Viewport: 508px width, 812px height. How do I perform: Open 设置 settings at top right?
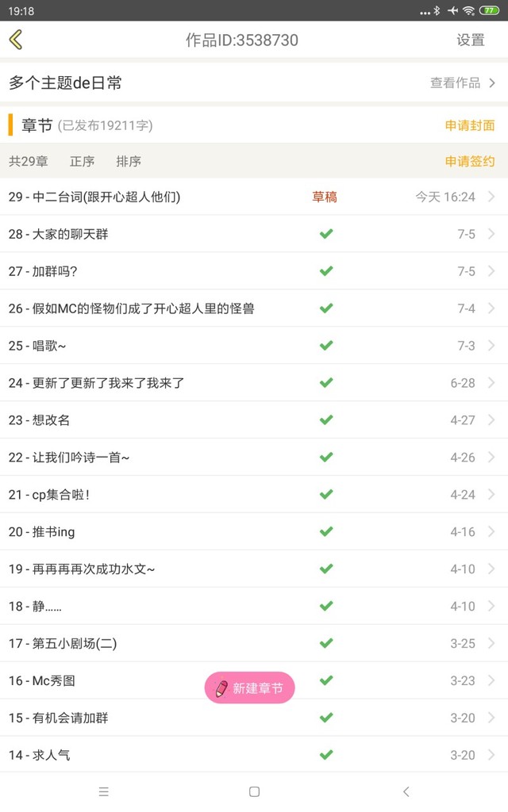[x=471, y=40]
